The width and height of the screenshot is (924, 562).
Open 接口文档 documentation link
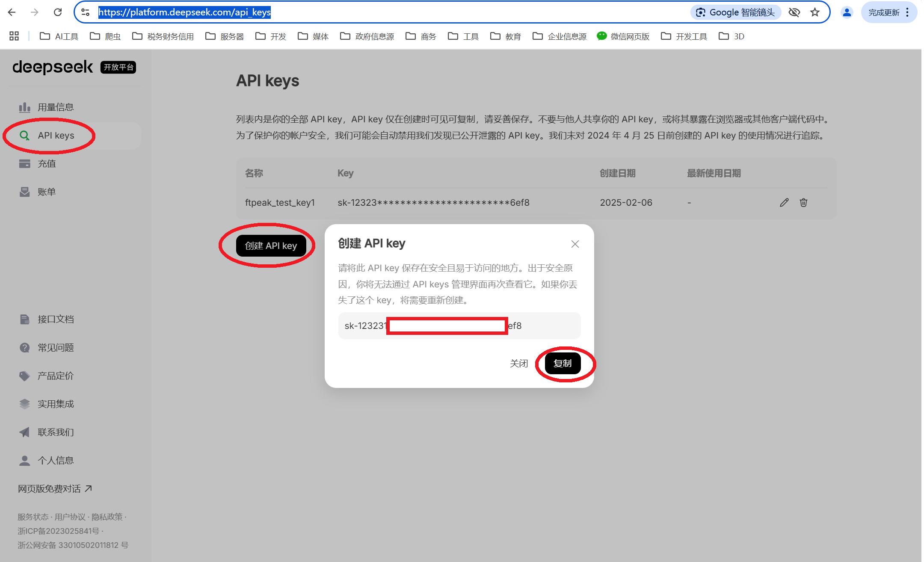[x=56, y=319]
